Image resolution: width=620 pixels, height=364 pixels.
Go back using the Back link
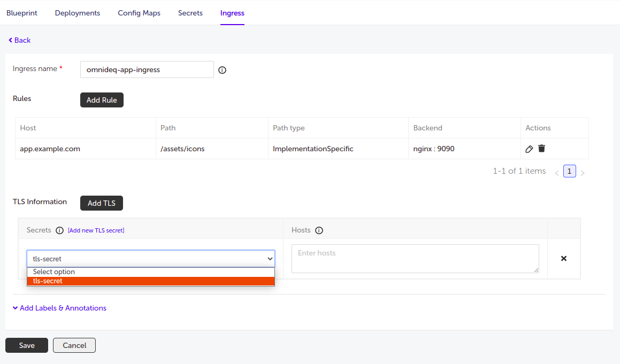point(19,40)
